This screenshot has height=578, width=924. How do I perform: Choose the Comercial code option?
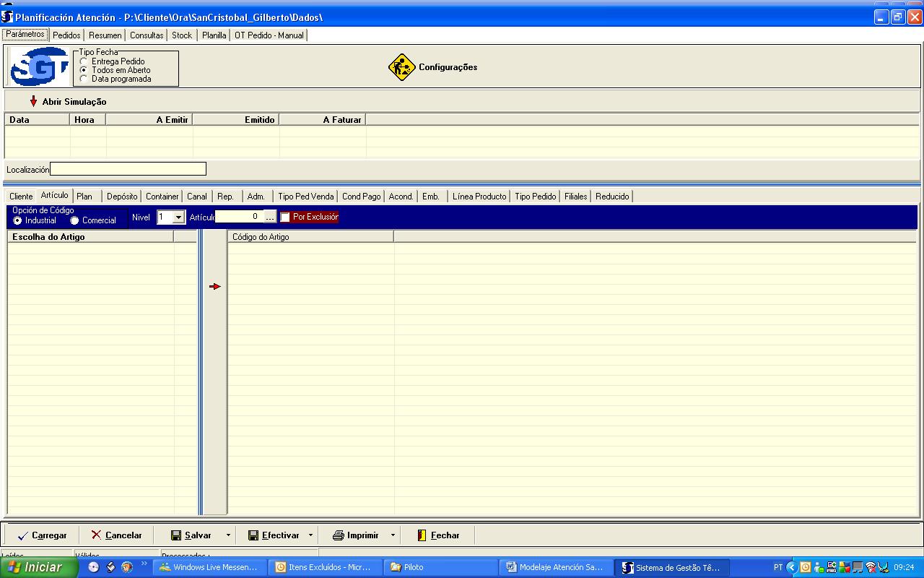click(74, 220)
